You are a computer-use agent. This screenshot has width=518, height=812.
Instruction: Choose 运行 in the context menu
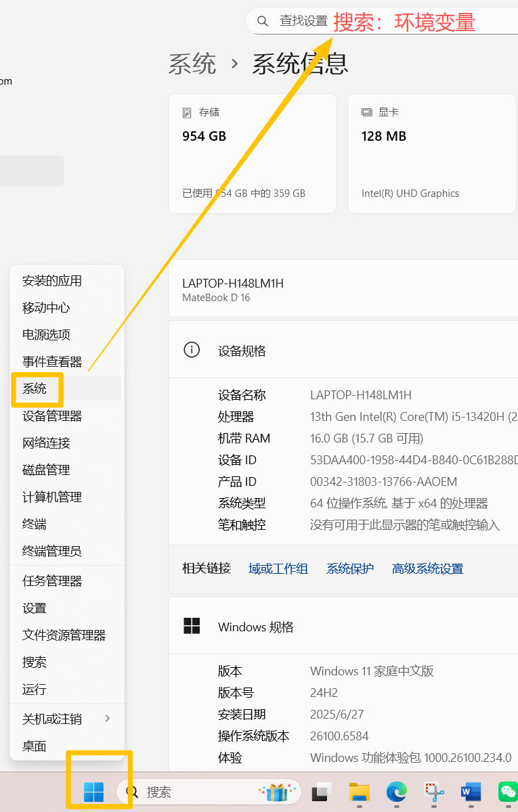coord(67,689)
